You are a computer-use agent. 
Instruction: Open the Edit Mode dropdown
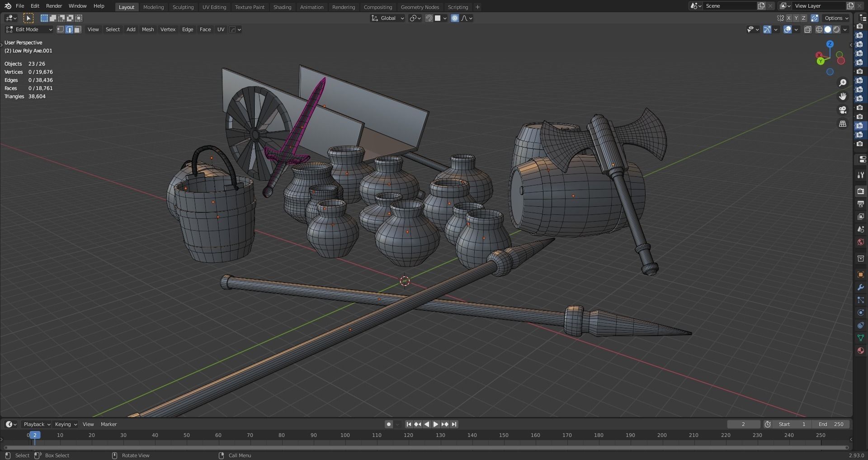[29, 29]
